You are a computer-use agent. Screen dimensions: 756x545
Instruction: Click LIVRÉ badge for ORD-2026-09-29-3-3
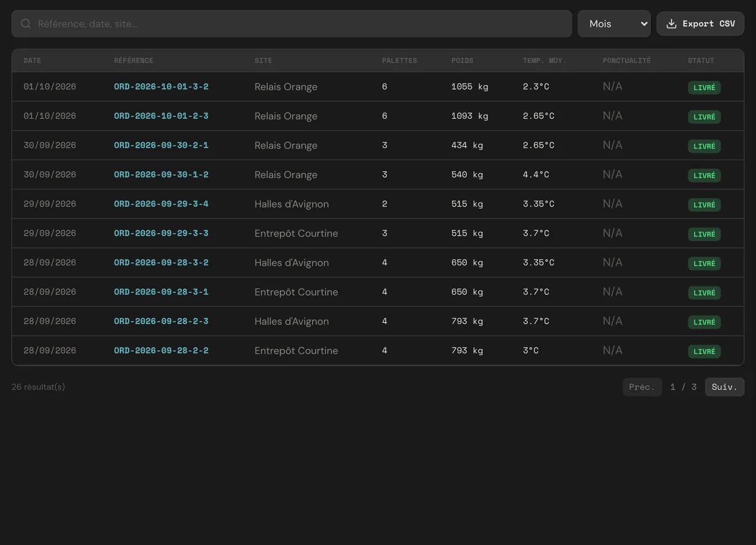704,234
